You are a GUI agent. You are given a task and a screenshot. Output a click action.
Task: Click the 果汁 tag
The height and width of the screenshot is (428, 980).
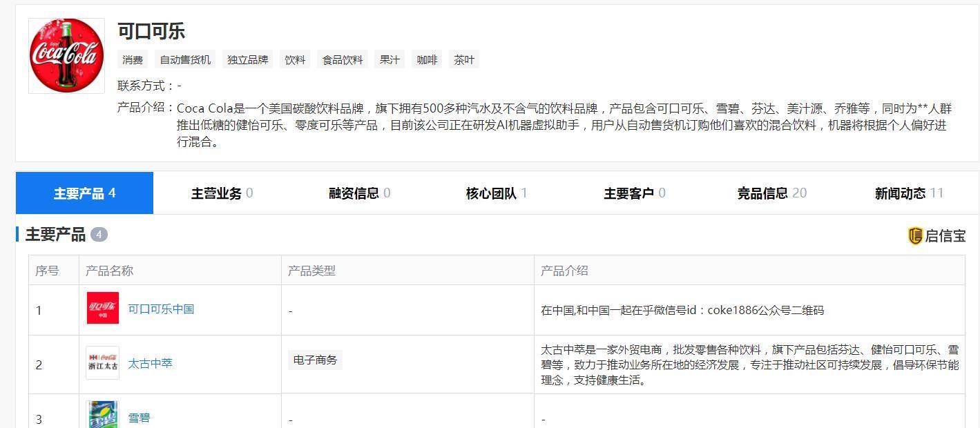coord(390,59)
